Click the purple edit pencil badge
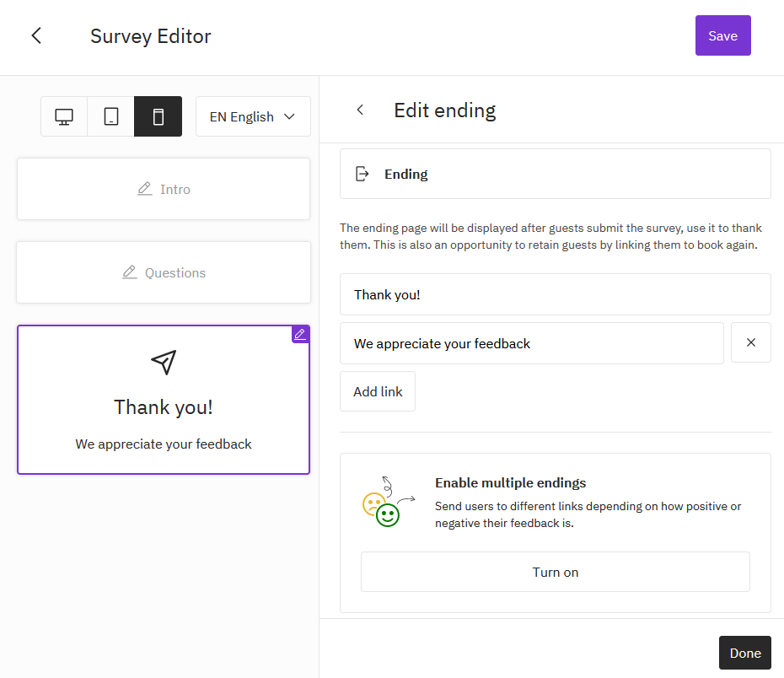 (x=300, y=334)
